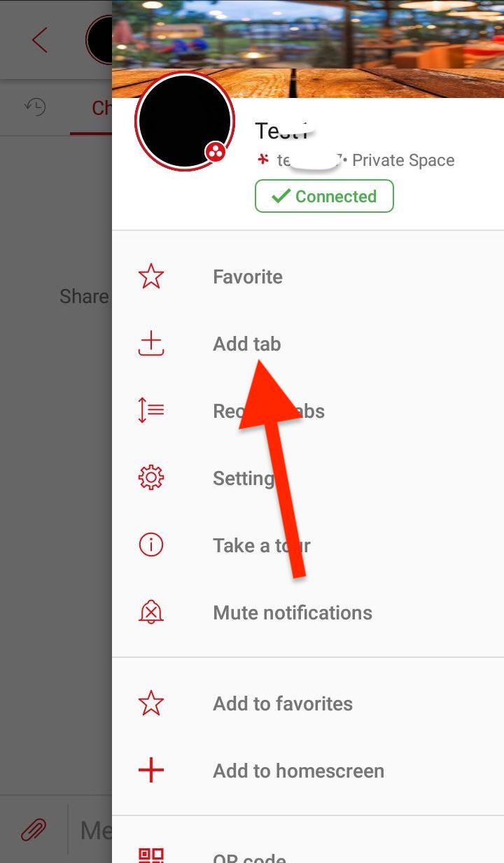Viewport: 504px width, 863px height.
Task: Open the history clock tab
Action: pos(35,107)
